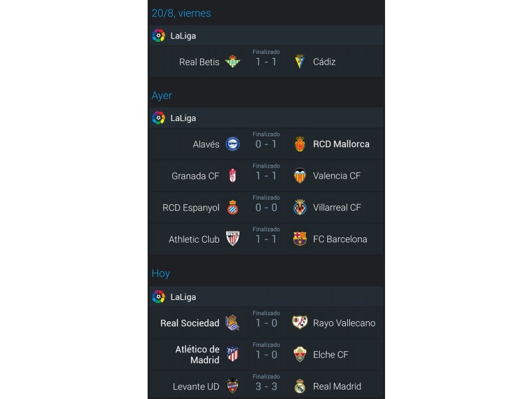
Task: Click the RCD Mallorca crest icon
Action: [x=300, y=144]
